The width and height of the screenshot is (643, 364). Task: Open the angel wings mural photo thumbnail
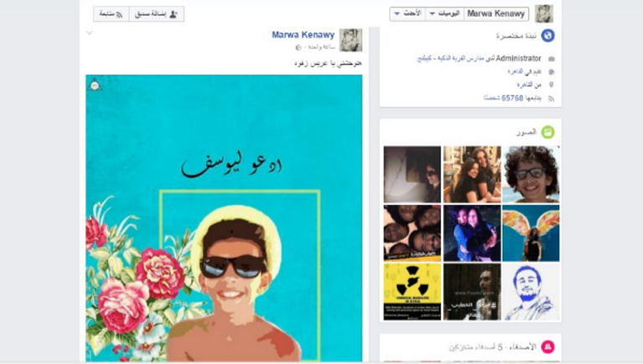[x=531, y=233]
